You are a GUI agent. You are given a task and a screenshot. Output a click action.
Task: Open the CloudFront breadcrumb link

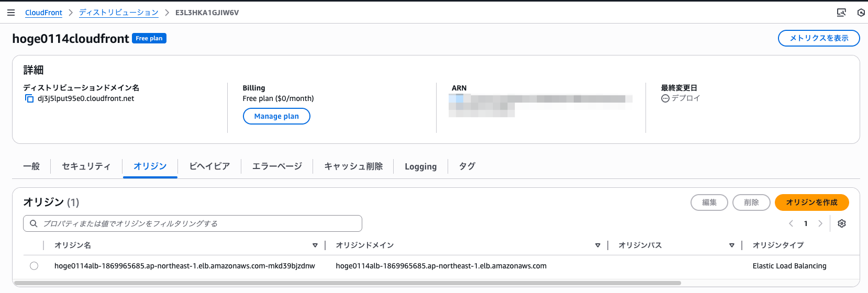[x=43, y=13]
